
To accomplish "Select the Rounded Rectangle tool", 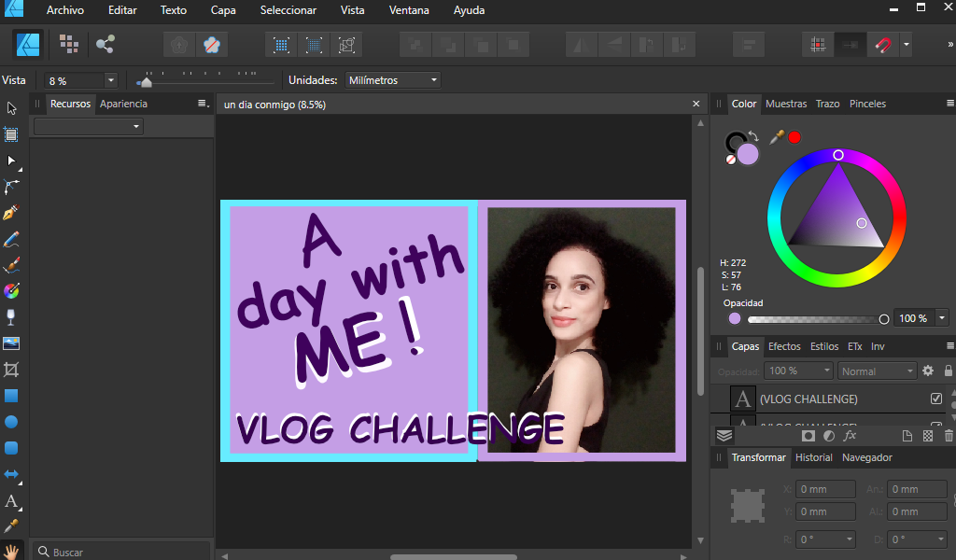I will (11, 448).
